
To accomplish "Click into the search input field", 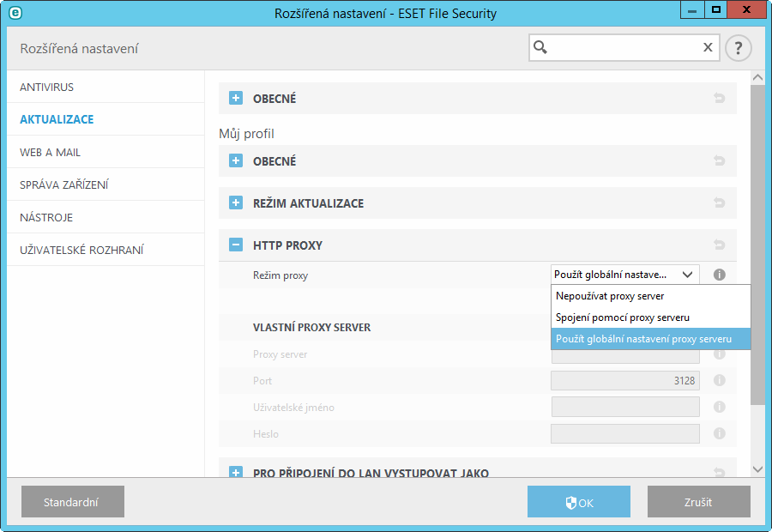I will [x=624, y=47].
